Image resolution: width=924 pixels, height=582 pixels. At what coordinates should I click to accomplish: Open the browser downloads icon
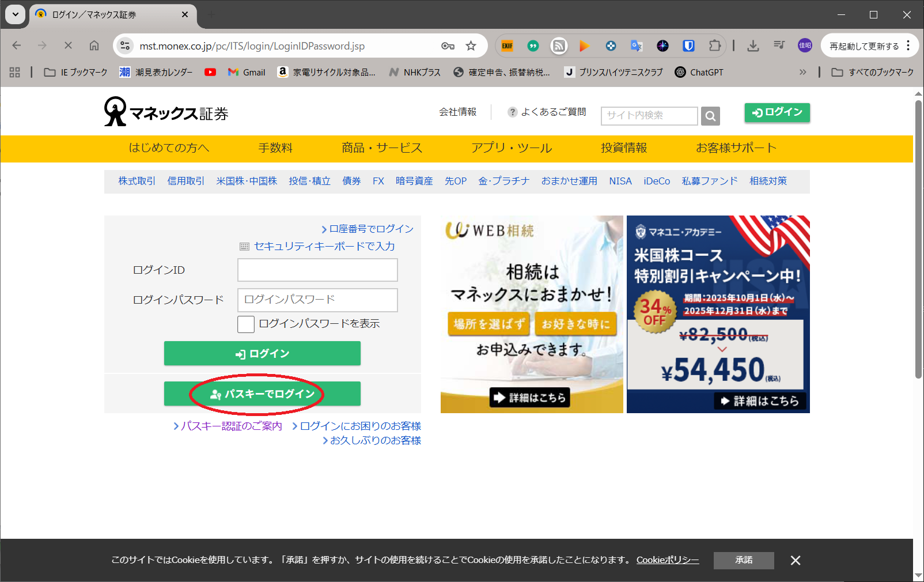click(752, 46)
